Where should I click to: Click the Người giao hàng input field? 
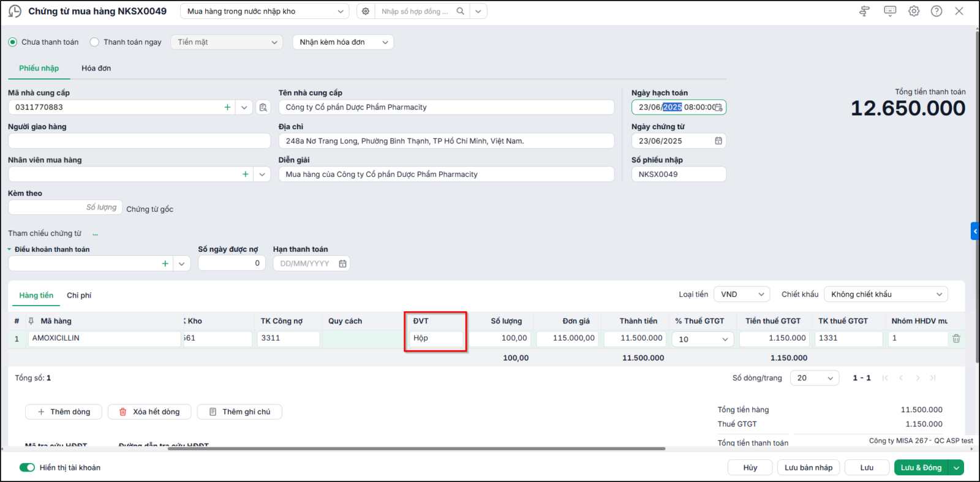(139, 141)
